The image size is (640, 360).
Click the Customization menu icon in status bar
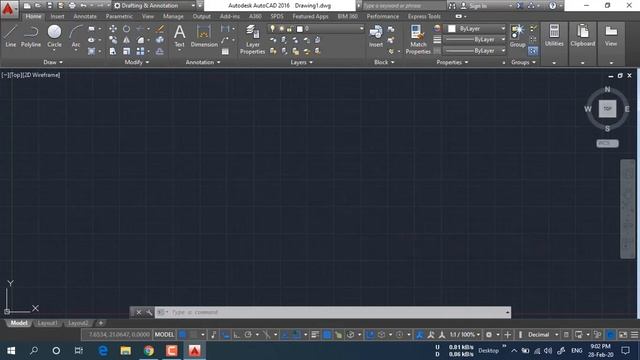[634, 335]
